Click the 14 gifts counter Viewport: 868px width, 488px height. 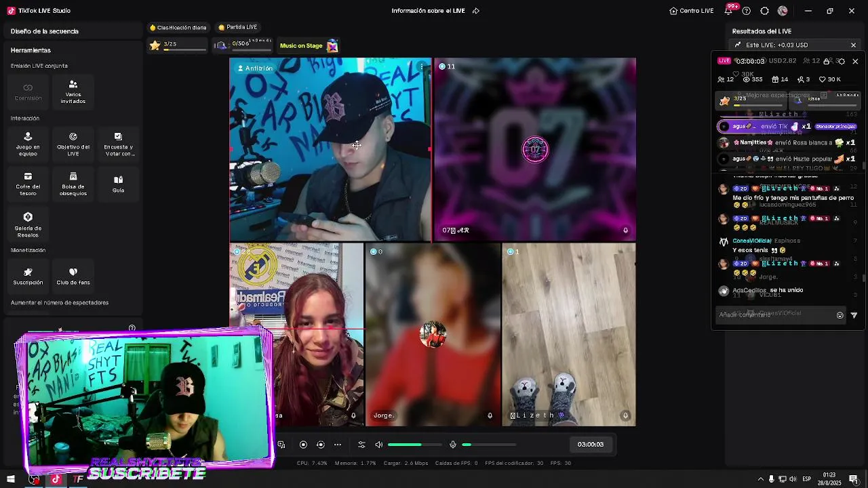780,79
